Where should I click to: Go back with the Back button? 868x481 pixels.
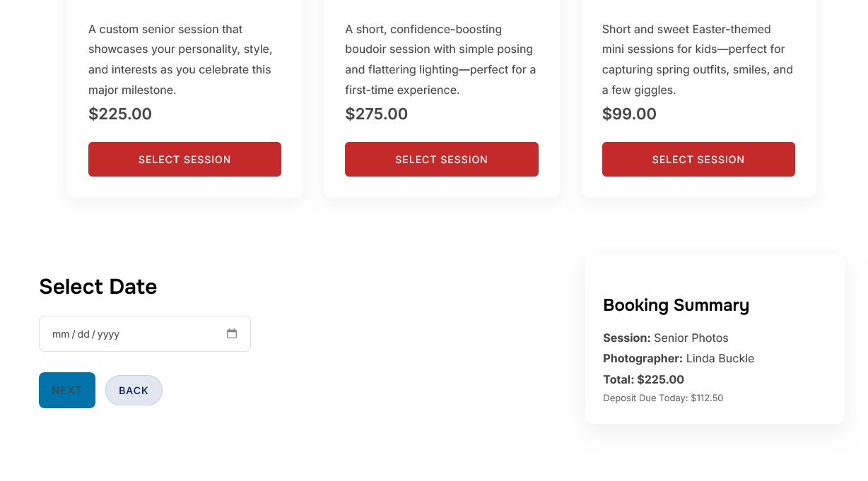click(x=134, y=391)
